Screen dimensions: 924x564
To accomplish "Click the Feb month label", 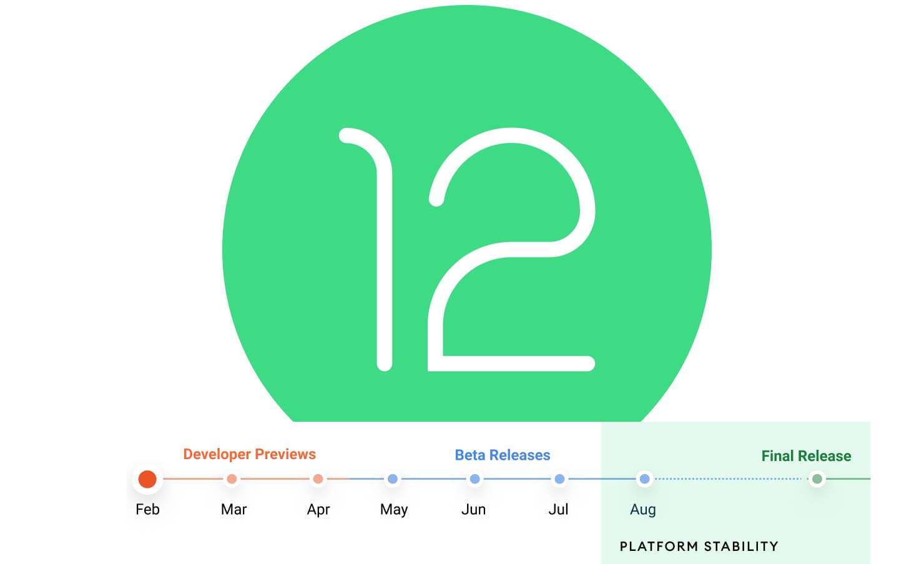I will pyautogui.click(x=148, y=510).
